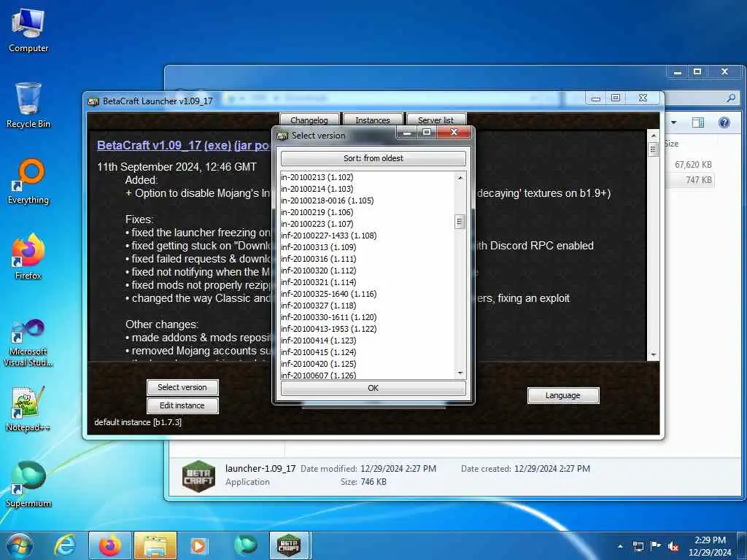
Task: Select version inf-20100316 (1.111)
Action: tap(367, 259)
